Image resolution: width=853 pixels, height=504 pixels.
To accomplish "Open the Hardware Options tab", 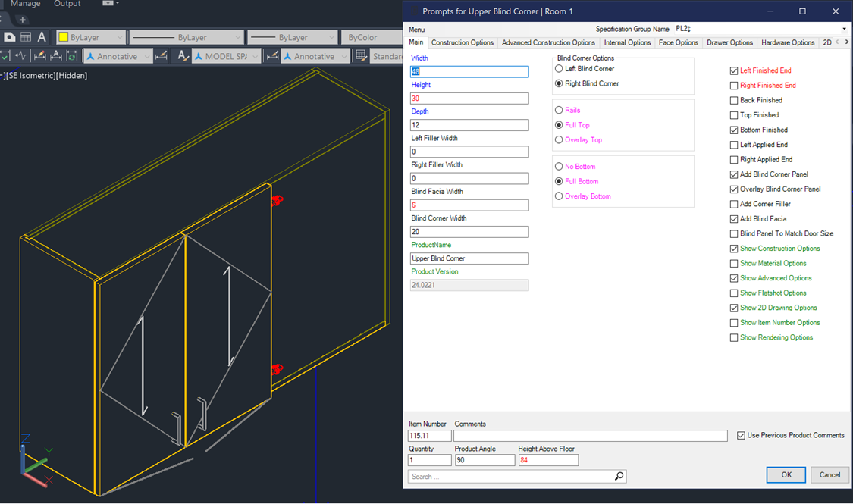I will pos(787,42).
